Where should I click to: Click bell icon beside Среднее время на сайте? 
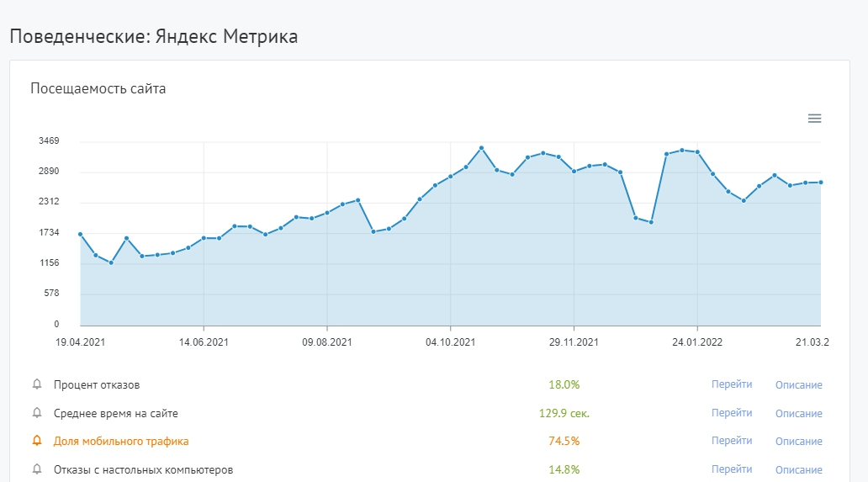[36, 413]
